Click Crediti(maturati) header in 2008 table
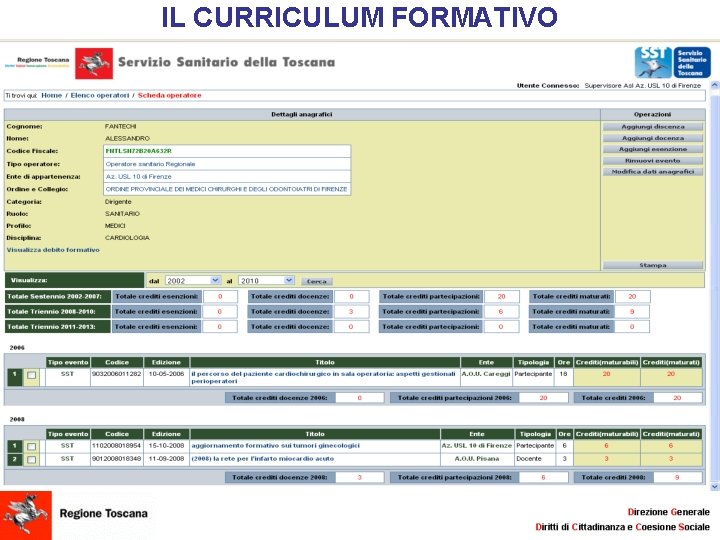Screen dimensions: 720x540 coord(671,434)
